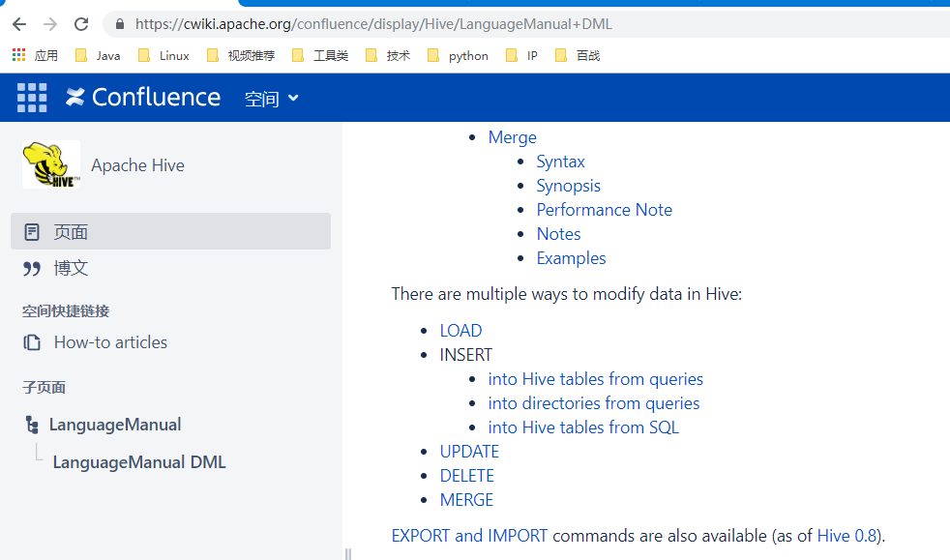
Task: Click the Confluence app launcher grid icon
Action: click(x=32, y=97)
